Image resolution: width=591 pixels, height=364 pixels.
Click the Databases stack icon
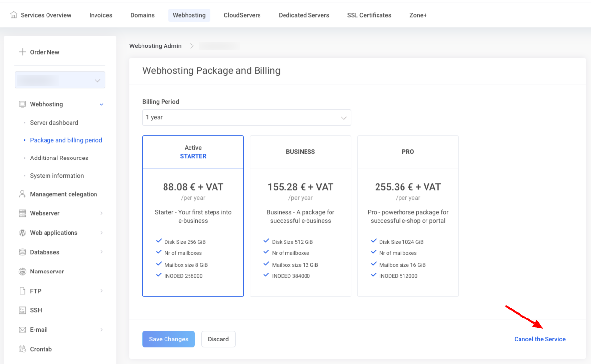pyautogui.click(x=22, y=252)
